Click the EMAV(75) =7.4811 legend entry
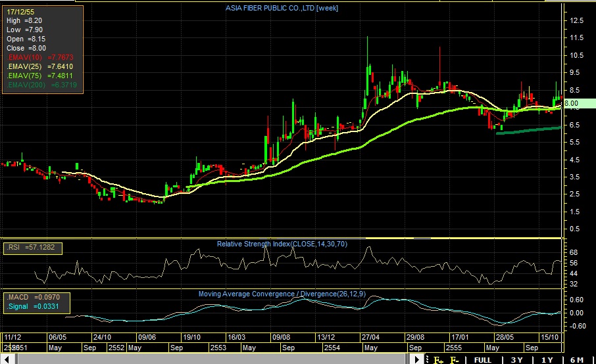The width and height of the screenshot is (596, 364). 40,76
